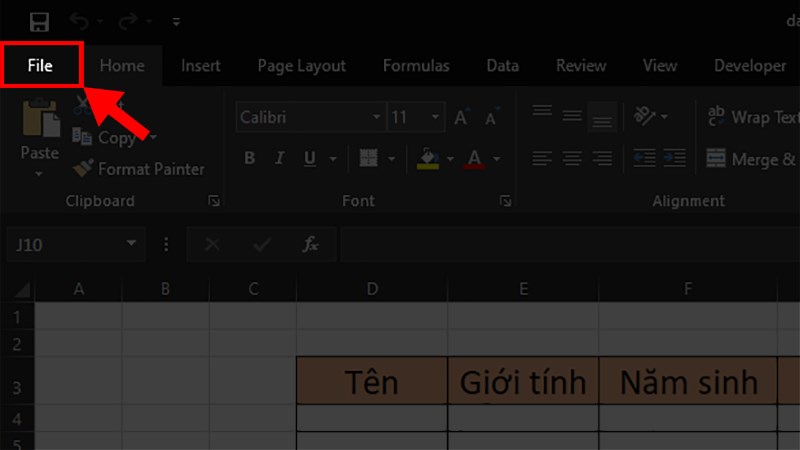Open the Insert ribbon tab

coord(201,65)
